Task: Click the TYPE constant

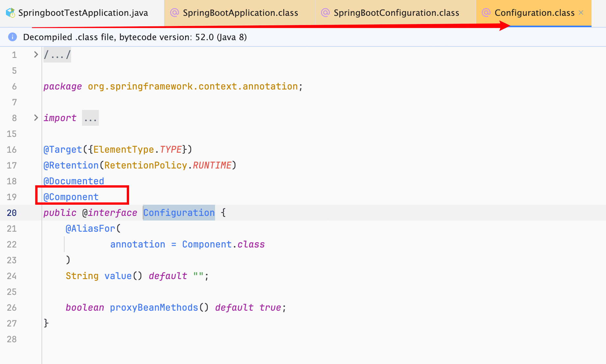Action: point(171,149)
